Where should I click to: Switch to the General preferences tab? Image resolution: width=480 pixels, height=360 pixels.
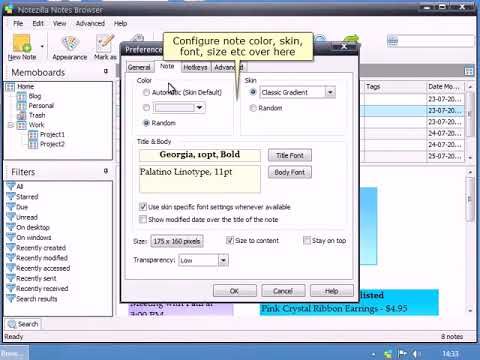(x=139, y=67)
